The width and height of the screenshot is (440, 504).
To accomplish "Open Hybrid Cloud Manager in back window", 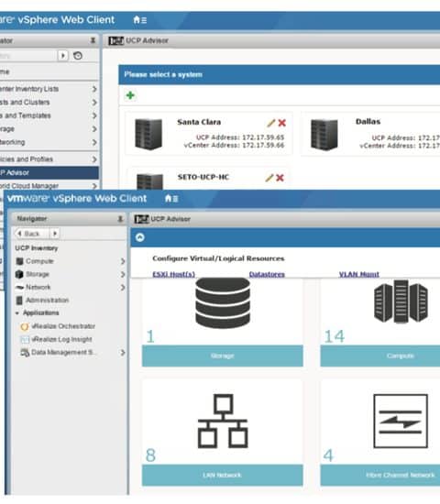I will point(29,186).
